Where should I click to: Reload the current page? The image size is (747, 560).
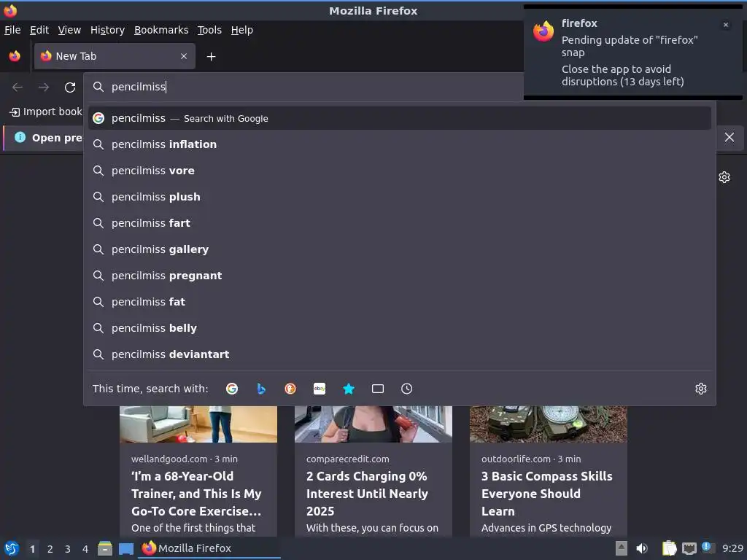[x=70, y=87]
